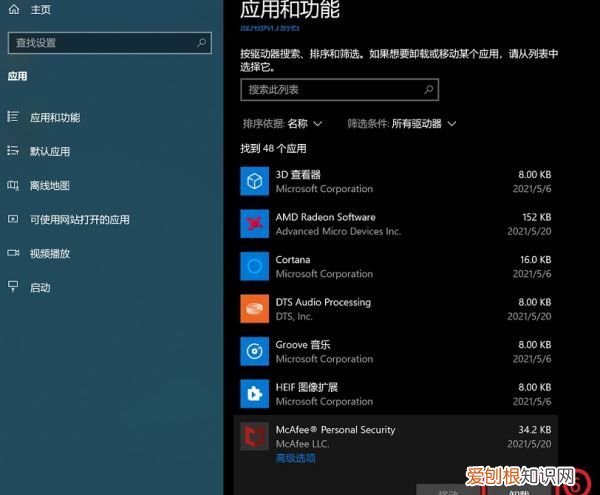The image size is (600, 495).
Task: Click the McAfee Personal Security icon
Action: (254, 436)
